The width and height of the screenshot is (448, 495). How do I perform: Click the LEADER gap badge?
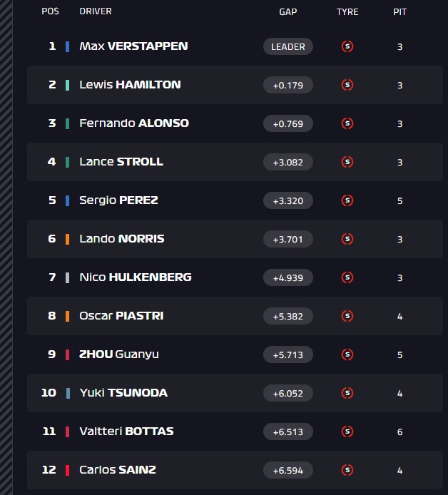pos(288,46)
